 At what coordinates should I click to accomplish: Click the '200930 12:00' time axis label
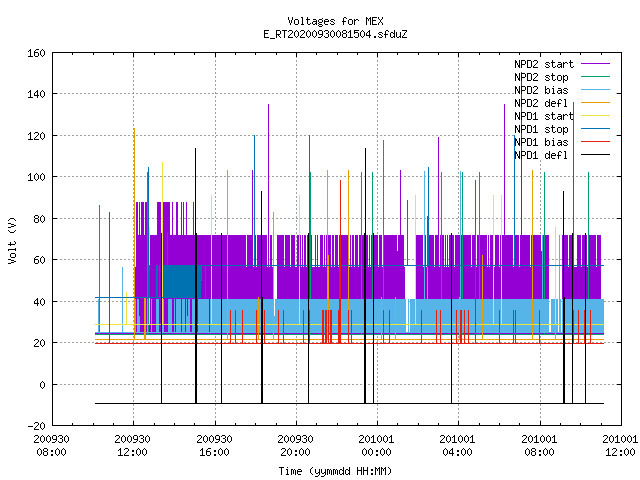(x=133, y=446)
